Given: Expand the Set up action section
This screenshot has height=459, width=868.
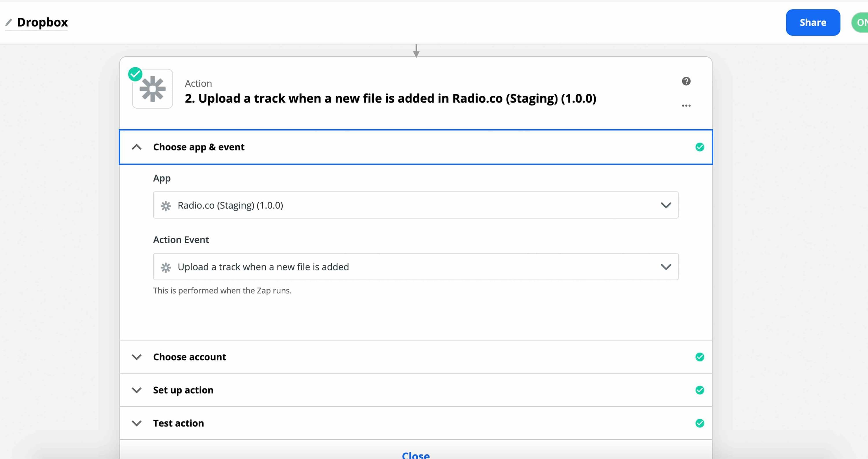Looking at the screenshot, I should tap(416, 390).
